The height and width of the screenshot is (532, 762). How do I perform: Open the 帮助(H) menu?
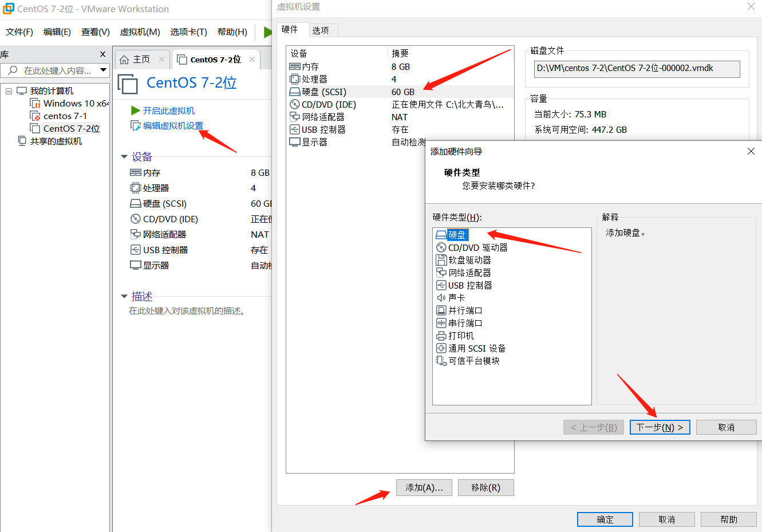click(x=232, y=32)
